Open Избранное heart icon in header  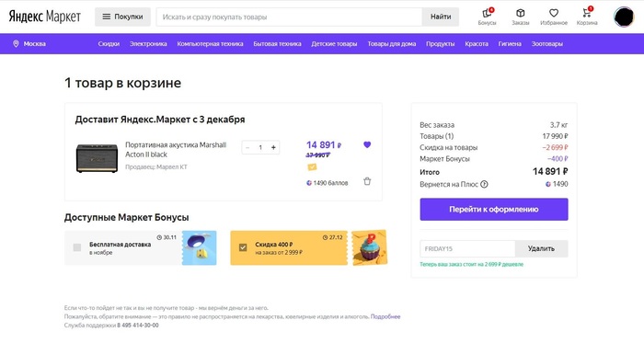point(554,13)
